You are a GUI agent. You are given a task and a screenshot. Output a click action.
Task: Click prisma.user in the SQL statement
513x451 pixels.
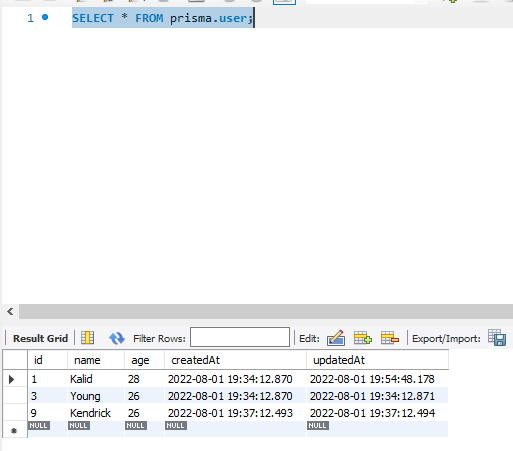pos(209,18)
